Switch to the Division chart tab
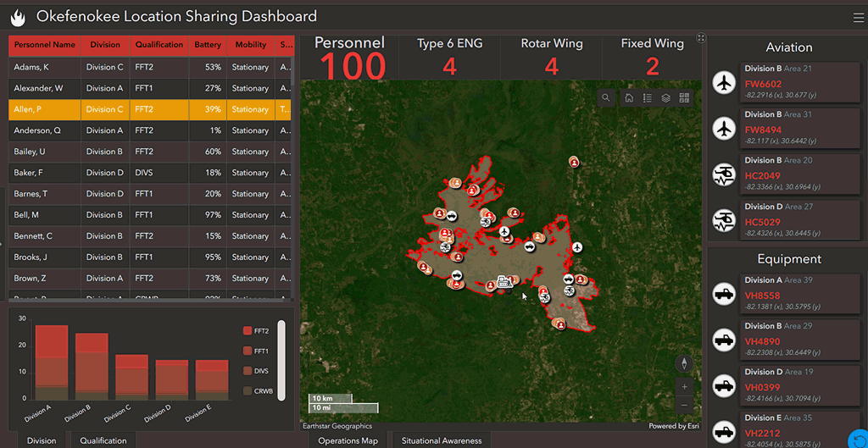 tap(42, 440)
